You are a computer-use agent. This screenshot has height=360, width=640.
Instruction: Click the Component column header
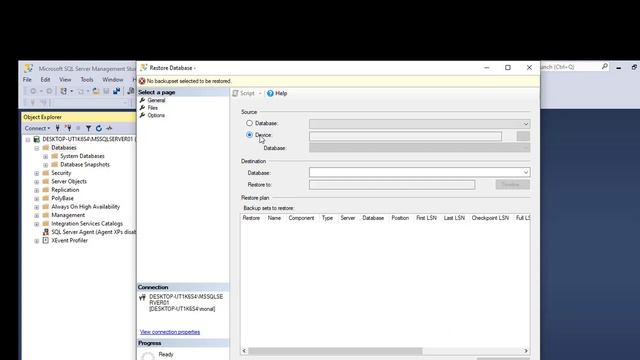(301, 218)
